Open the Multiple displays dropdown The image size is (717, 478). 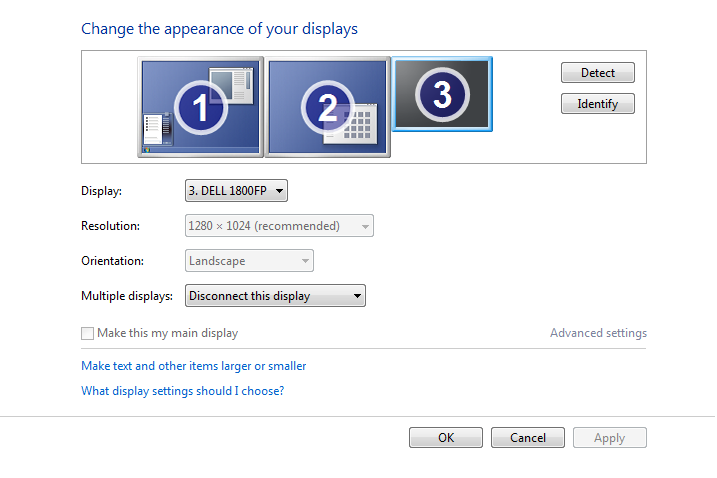275,296
